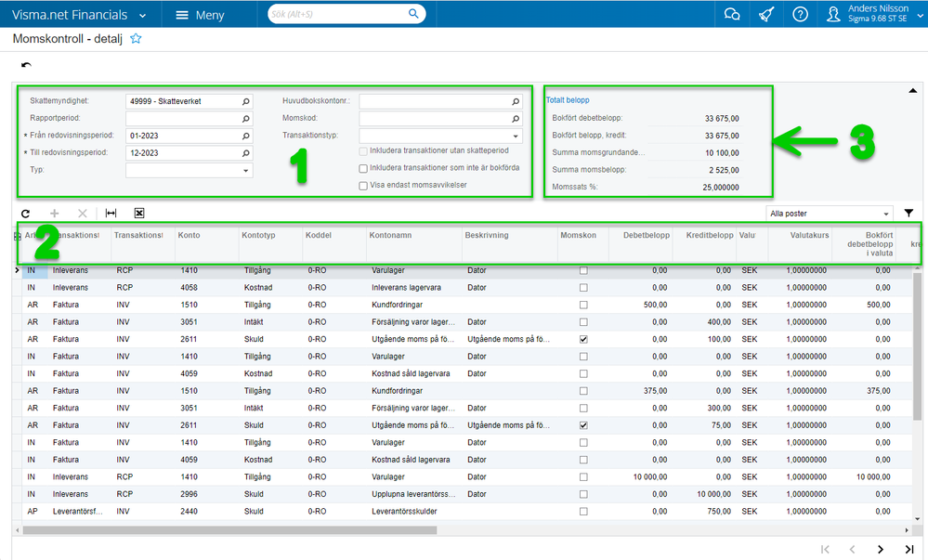Mark Momskontroll page as favorite star
Screen dimensions: 928x560
136,39
